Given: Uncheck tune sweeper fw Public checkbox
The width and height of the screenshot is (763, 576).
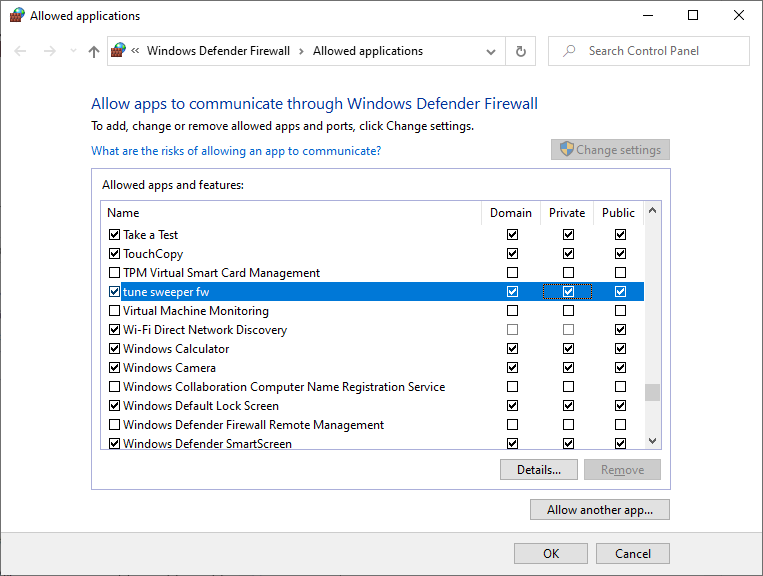Looking at the screenshot, I should (620, 291).
